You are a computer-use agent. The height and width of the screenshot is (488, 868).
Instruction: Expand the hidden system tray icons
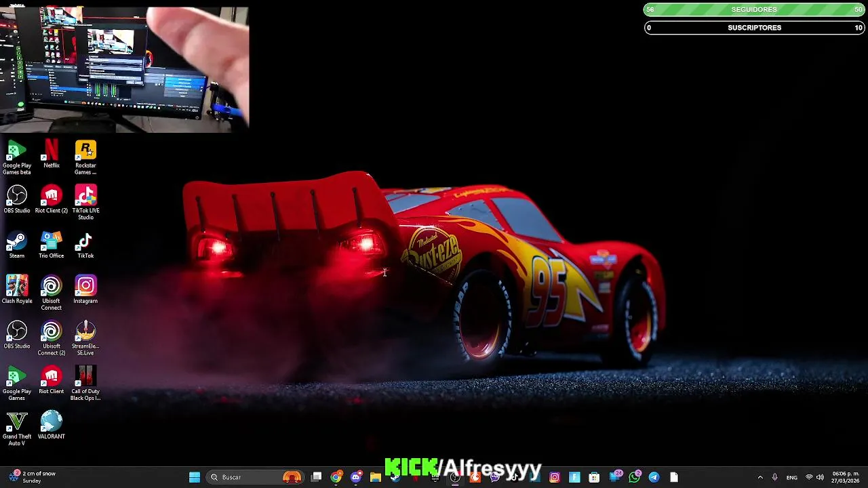(760, 477)
